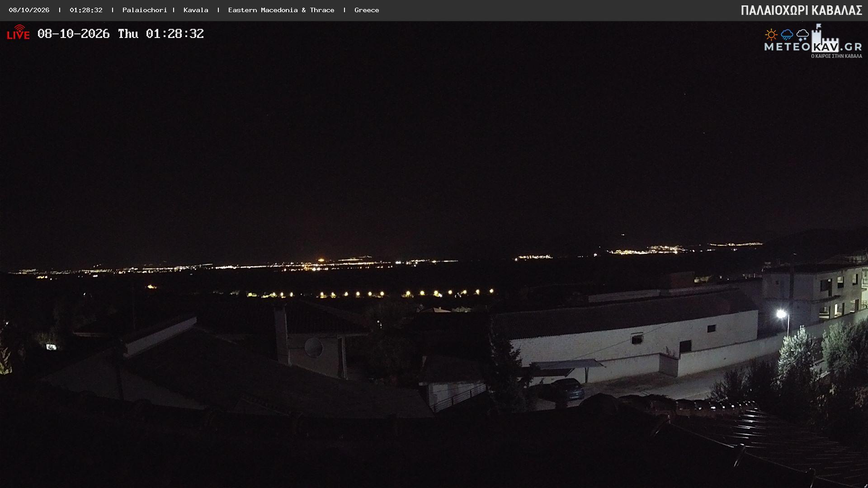This screenshot has width=868, height=488.
Task: Click the 01:28:32 time in top bar
Action: pyautogui.click(x=86, y=10)
